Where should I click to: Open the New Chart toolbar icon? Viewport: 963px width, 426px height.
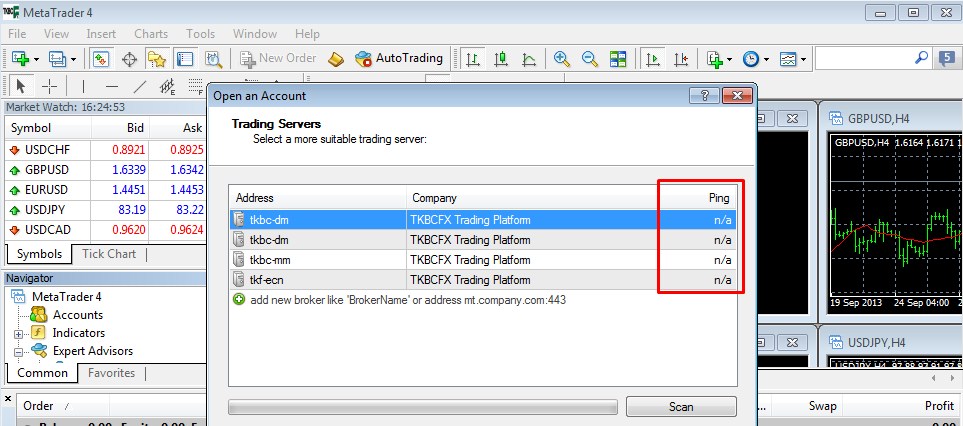21,59
